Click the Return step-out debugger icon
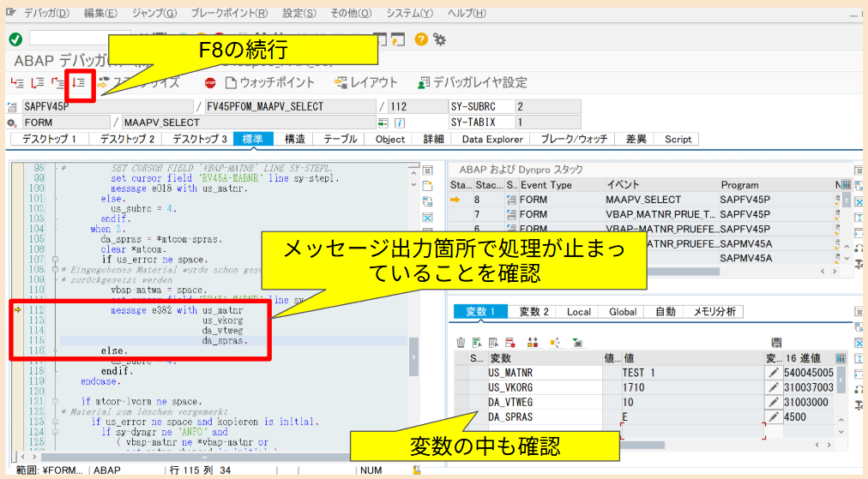 tap(58, 83)
